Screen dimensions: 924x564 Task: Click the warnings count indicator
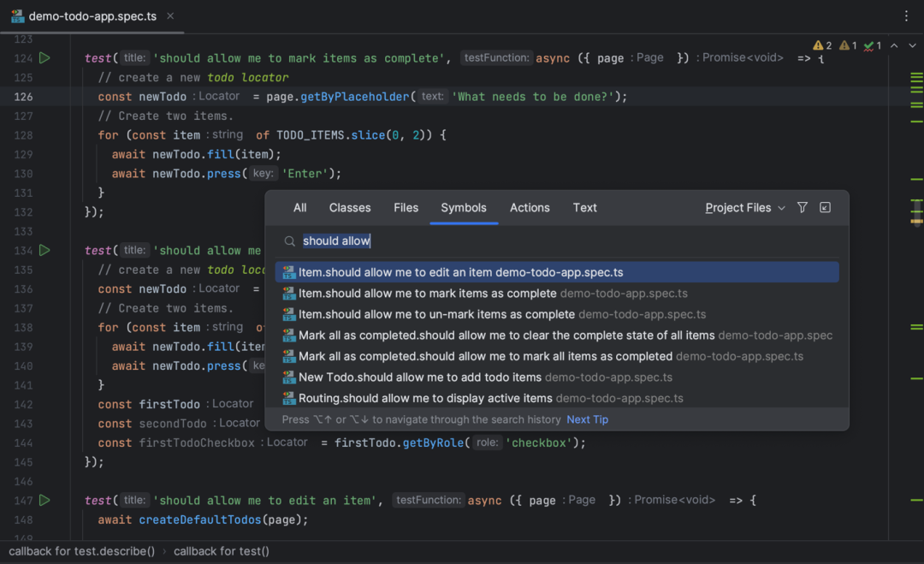coord(822,45)
